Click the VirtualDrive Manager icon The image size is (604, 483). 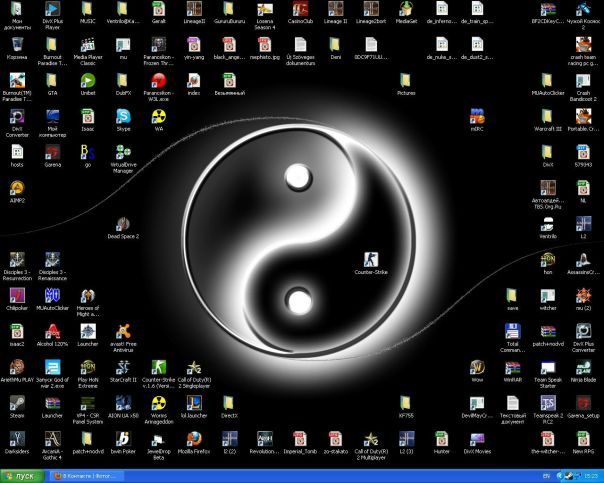[122, 153]
